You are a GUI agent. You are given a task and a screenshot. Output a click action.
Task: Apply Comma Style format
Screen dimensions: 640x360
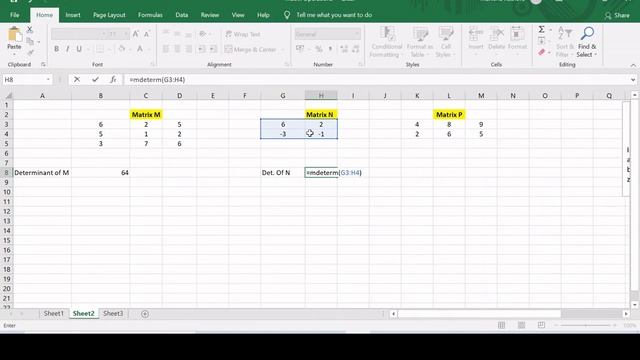(x=330, y=49)
